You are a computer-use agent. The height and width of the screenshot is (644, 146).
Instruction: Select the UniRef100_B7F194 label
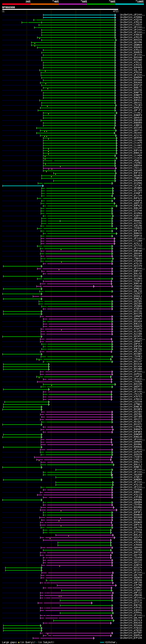coord(131,638)
